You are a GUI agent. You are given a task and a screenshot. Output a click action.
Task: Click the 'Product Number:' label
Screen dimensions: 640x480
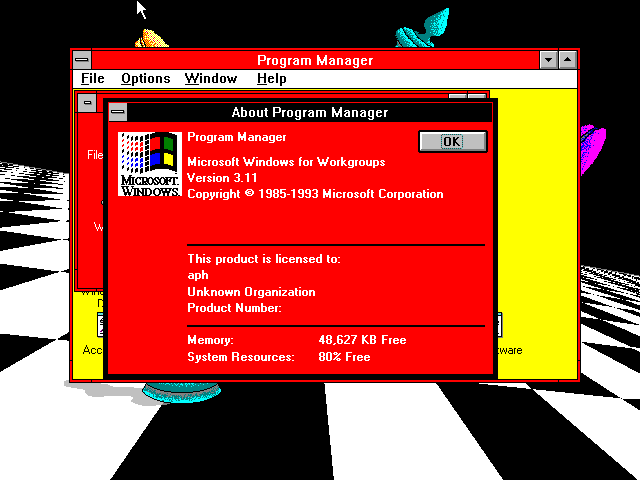pos(234,308)
